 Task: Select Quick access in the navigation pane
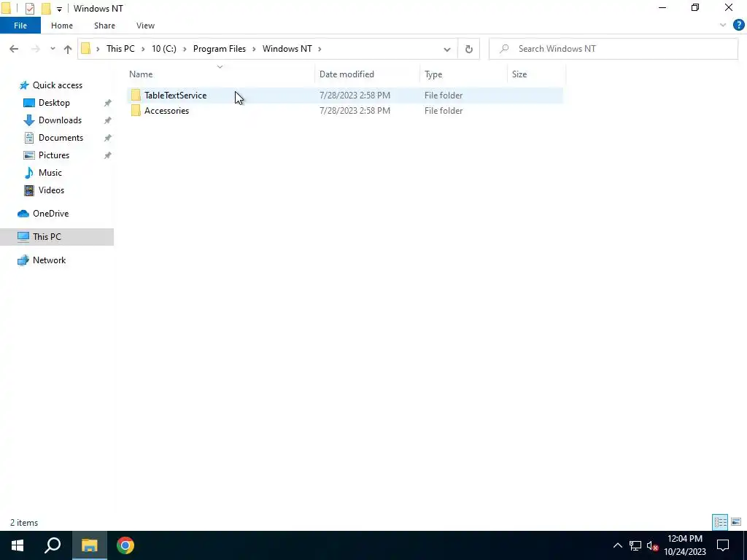(57, 85)
